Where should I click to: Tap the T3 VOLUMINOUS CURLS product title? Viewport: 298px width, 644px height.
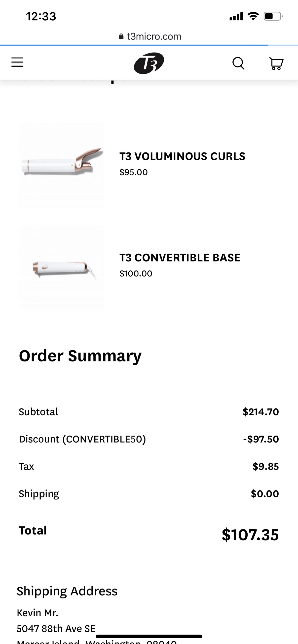click(x=182, y=156)
